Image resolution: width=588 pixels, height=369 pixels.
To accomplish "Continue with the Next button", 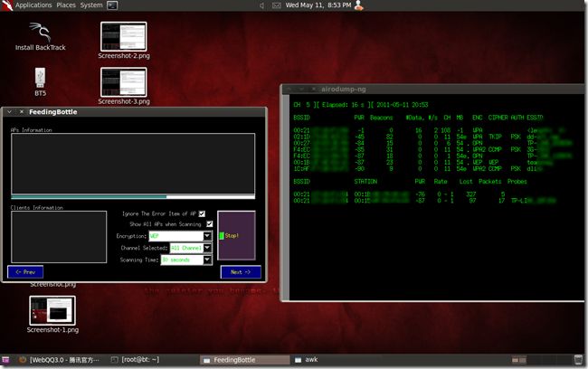I will 241,272.
